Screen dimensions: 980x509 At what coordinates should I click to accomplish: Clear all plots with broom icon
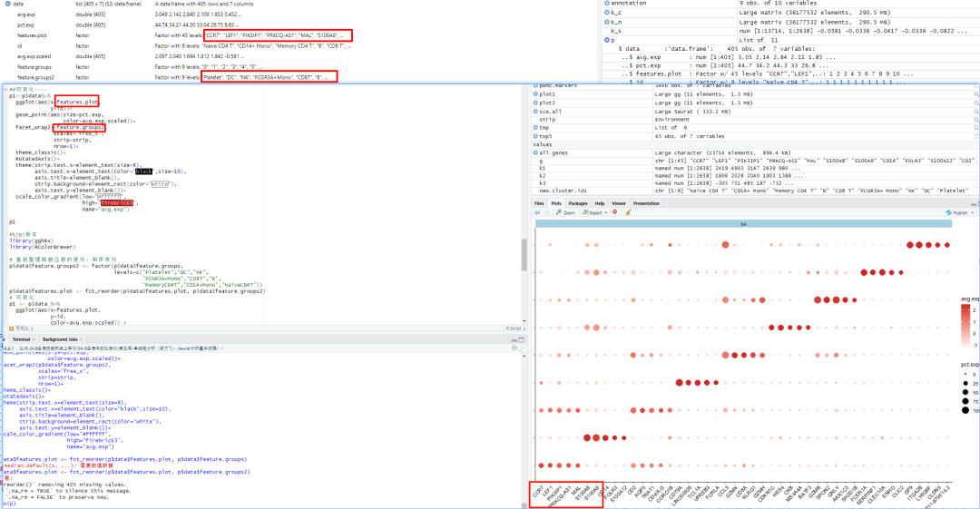click(x=628, y=212)
